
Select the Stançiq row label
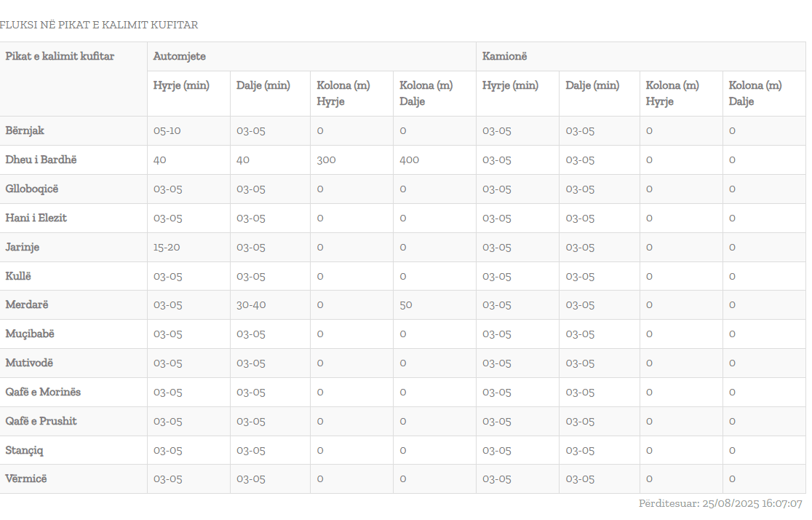[x=25, y=450]
